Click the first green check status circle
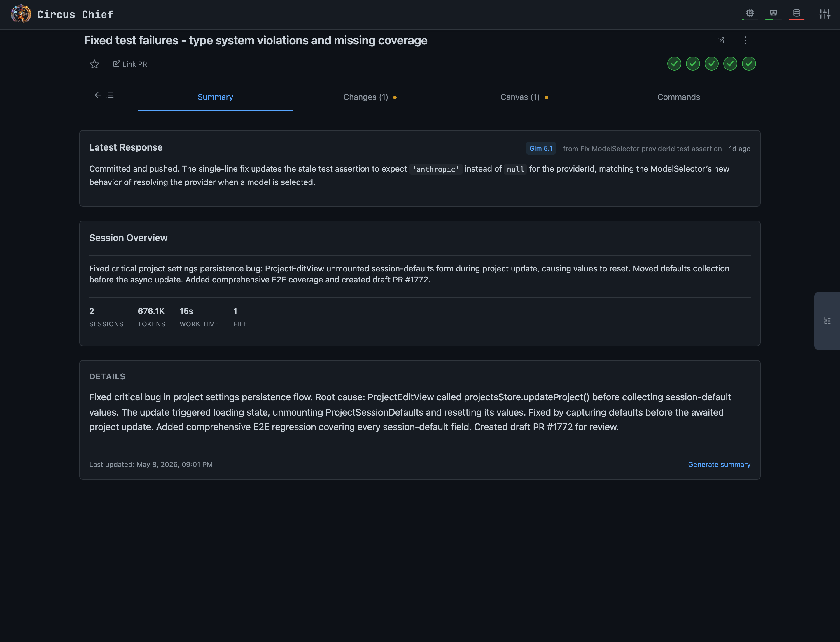 point(674,63)
